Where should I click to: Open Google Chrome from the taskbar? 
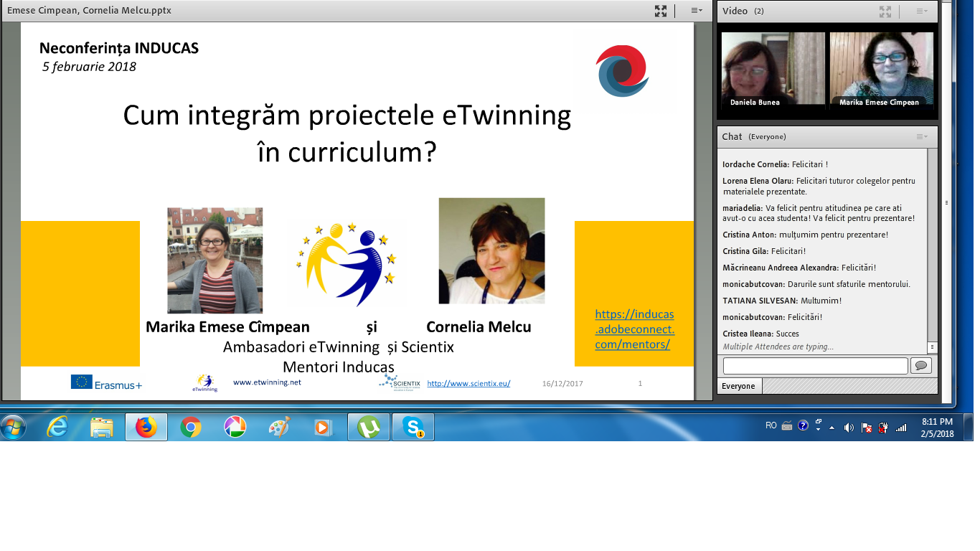(190, 428)
